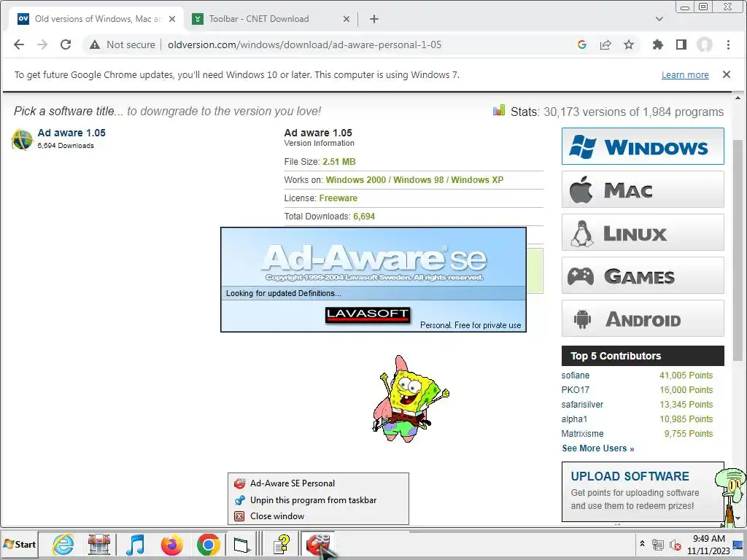Click the network icon in the system tray
Screen dimensions: 747x560
point(659,544)
